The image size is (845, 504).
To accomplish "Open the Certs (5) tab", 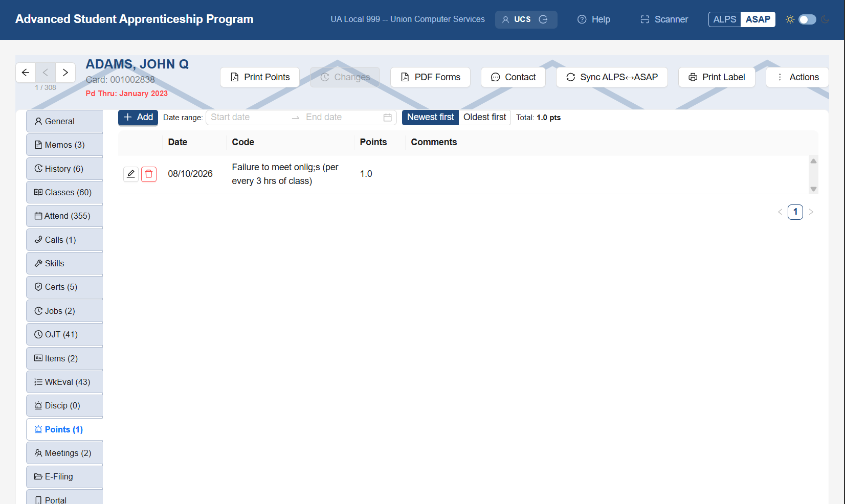I will click(64, 287).
